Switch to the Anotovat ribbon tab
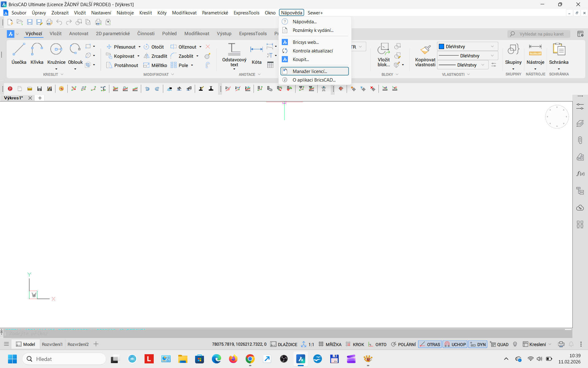This screenshot has height=368, width=588. coord(79,34)
